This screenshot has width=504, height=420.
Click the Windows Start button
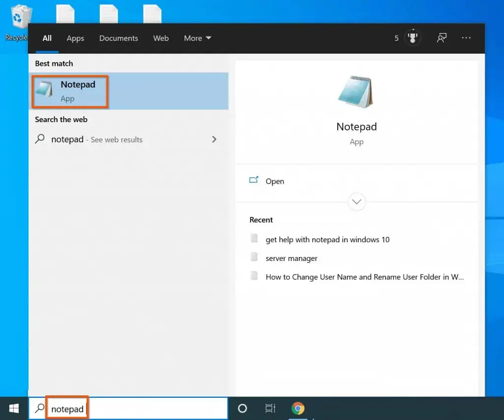click(14, 408)
